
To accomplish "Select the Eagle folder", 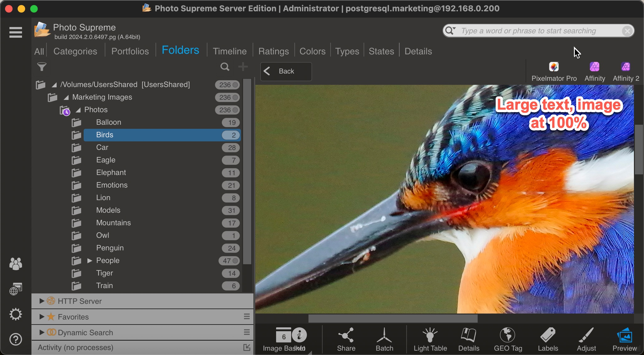I will click(x=162, y=160).
